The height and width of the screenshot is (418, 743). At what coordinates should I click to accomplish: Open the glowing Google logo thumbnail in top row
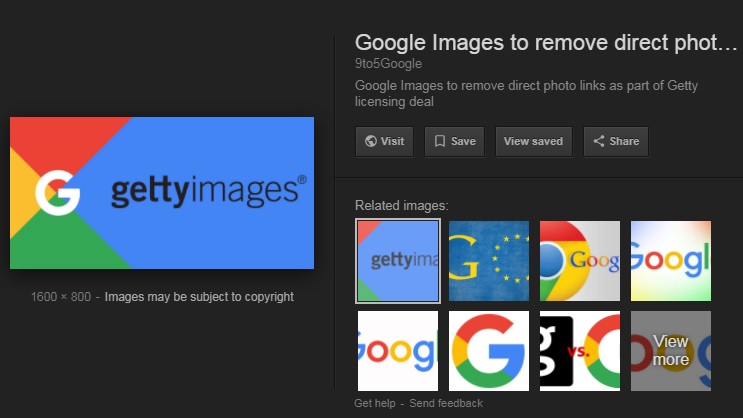coord(671,261)
